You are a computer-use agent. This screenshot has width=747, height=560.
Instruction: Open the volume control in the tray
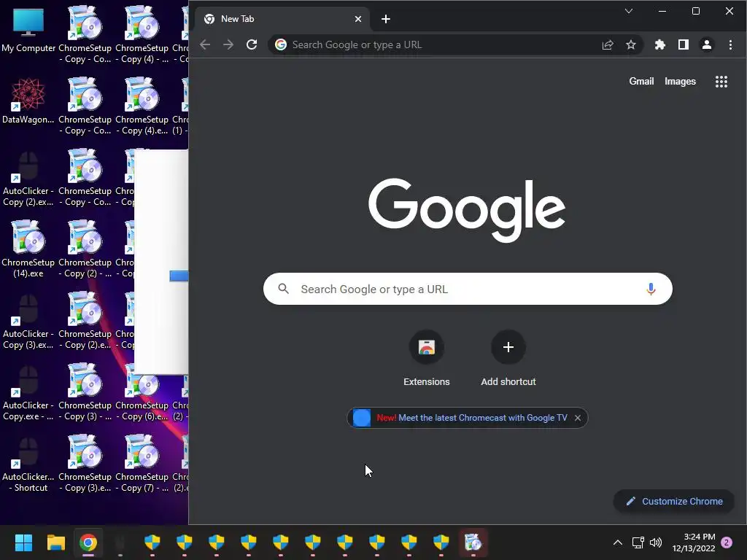(656, 542)
